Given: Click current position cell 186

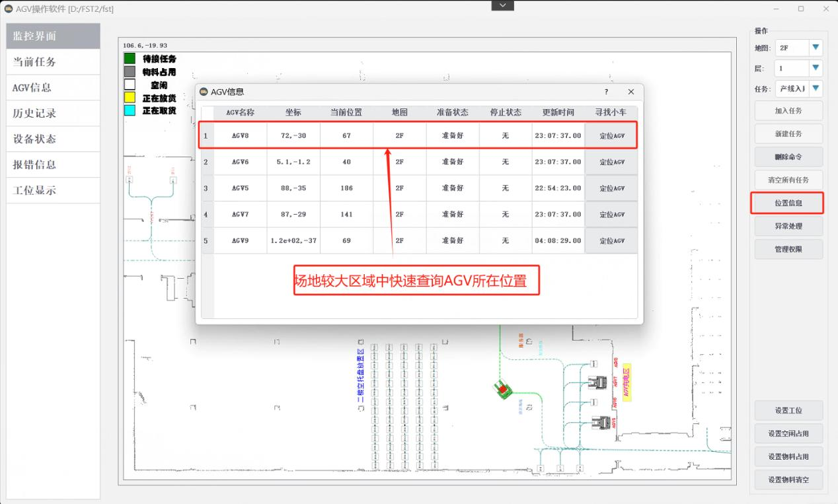Looking at the screenshot, I should tap(346, 188).
